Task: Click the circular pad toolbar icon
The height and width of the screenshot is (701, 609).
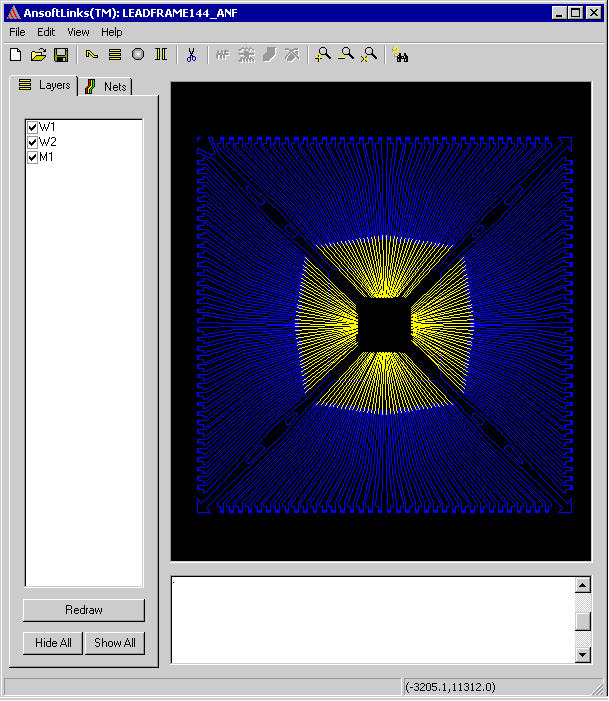Action: tap(138, 55)
